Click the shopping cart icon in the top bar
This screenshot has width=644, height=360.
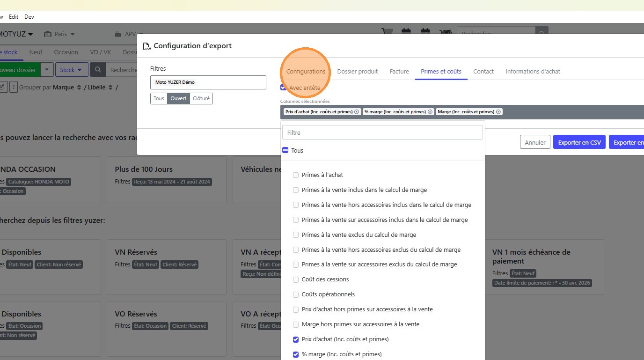387,33
